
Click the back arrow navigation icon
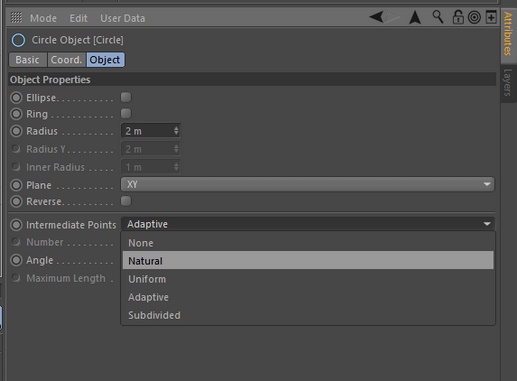pyautogui.click(x=377, y=17)
